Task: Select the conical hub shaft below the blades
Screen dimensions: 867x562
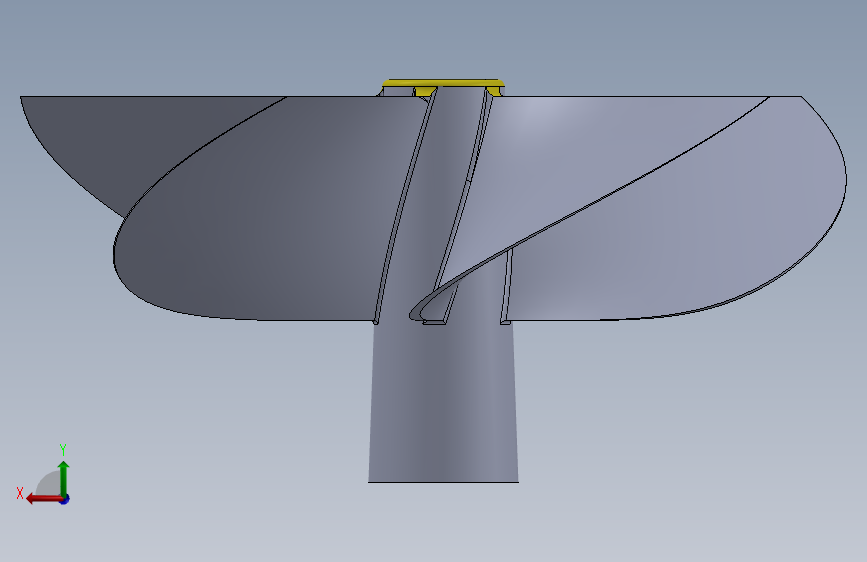Action: tap(443, 401)
